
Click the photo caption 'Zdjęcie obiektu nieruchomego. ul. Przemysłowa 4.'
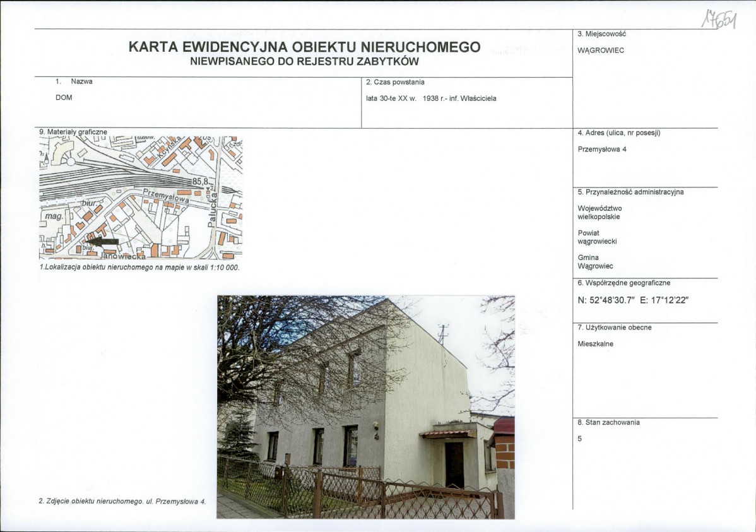[126, 502]
